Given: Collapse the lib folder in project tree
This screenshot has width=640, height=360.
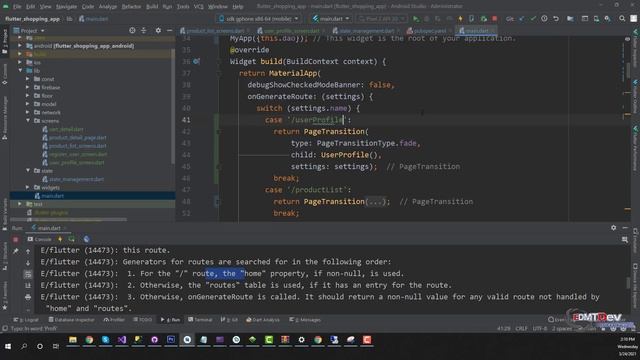Looking at the screenshot, I should (x=20, y=71).
